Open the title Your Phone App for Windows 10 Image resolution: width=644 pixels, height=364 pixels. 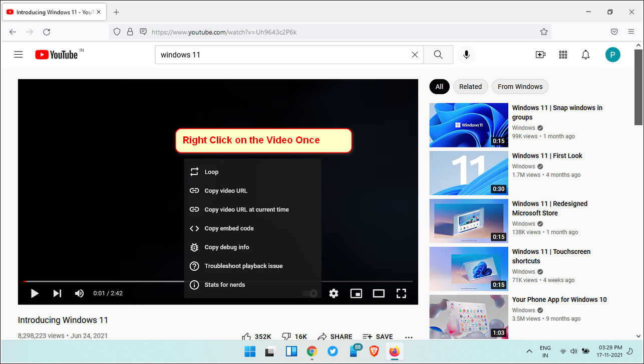(559, 300)
